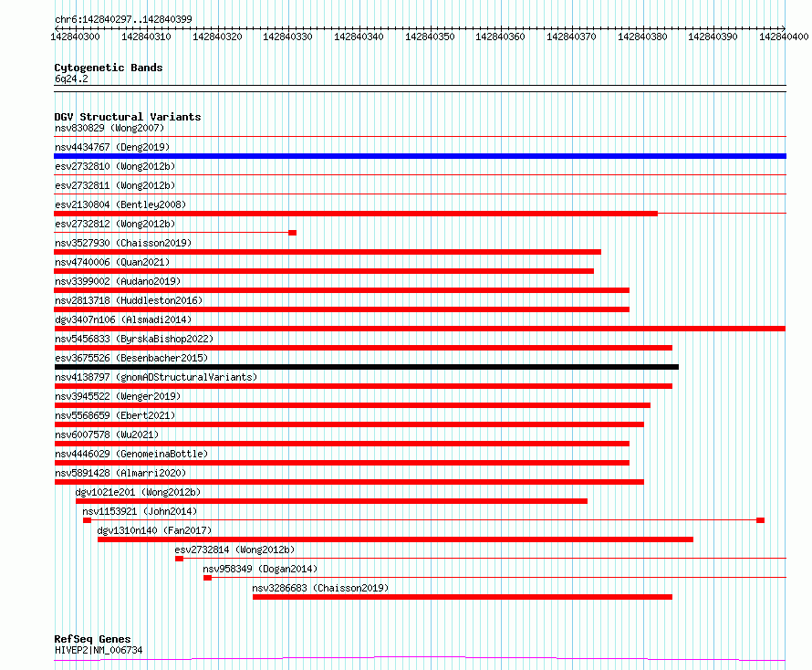Open the esv2732811 (Wong2012b) variant label
Viewport: 812px width, 670px height.
[115, 185]
